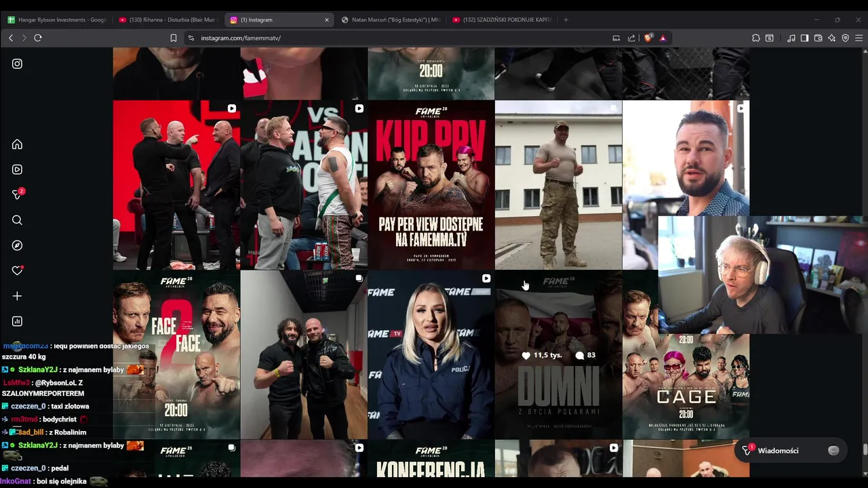Image resolution: width=868 pixels, height=488 pixels.
Task: Open a new tab with the plus button
Action: (x=566, y=20)
